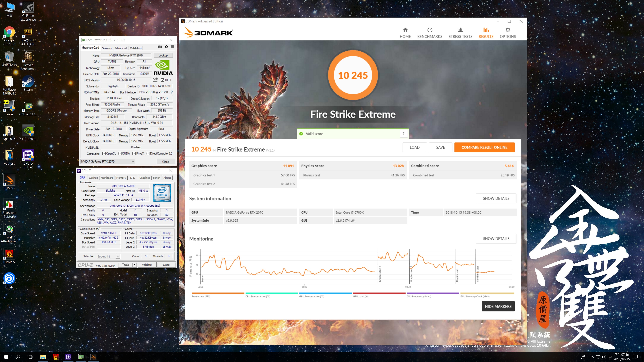This screenshot has height=362, width=644.
Task: Click Valid score help question mark
Action: click(x=404, y=134)
